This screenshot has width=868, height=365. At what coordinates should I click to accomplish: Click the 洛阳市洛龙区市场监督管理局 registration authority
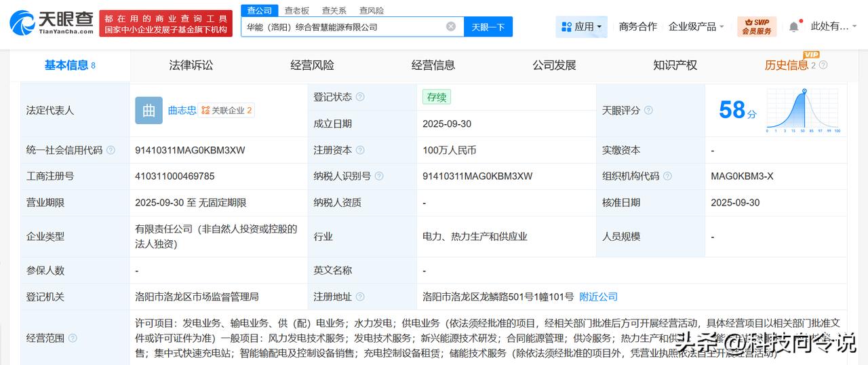click(x=197, y=296)
